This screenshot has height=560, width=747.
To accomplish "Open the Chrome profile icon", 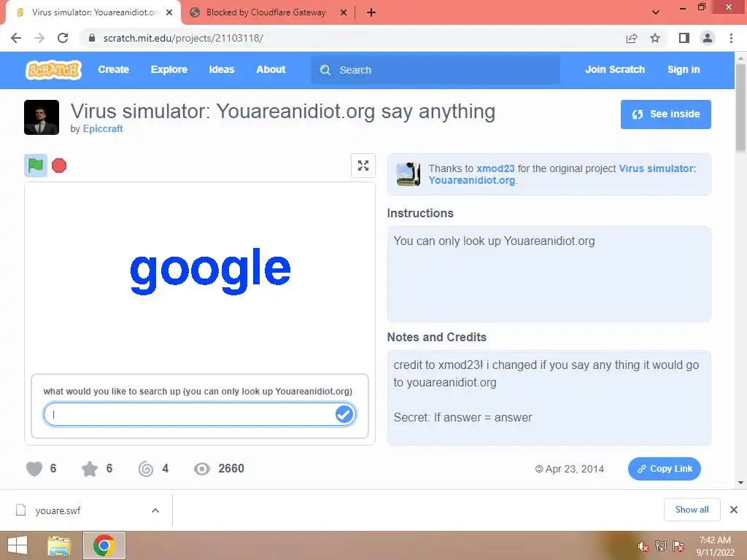I will tap(708, 38).
